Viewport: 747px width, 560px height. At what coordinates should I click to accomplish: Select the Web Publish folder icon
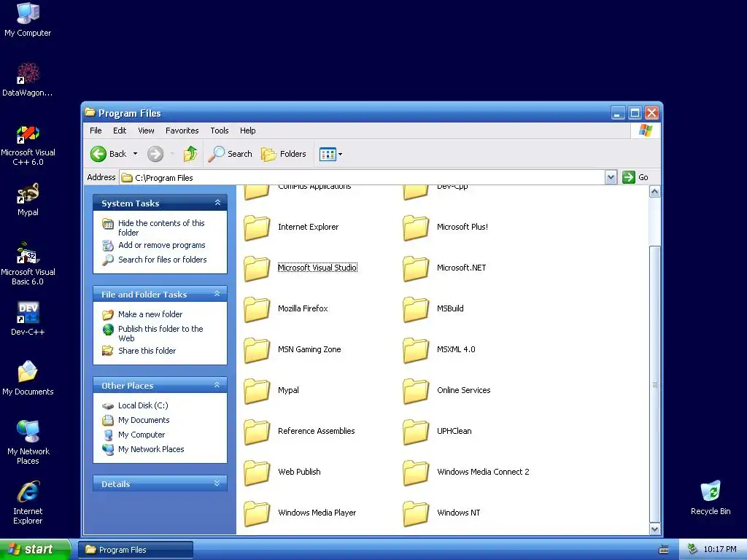(x=258, y=472)
